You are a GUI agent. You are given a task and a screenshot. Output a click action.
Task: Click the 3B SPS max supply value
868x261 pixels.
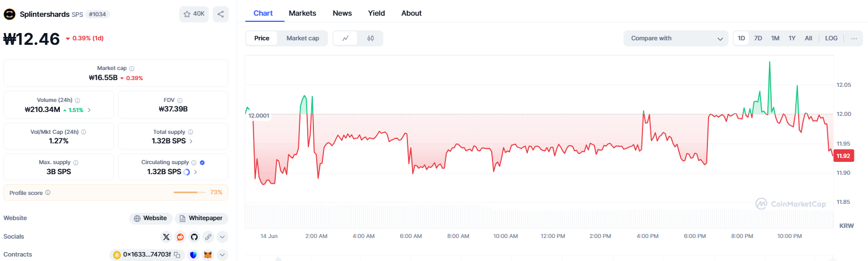(59, 172)
